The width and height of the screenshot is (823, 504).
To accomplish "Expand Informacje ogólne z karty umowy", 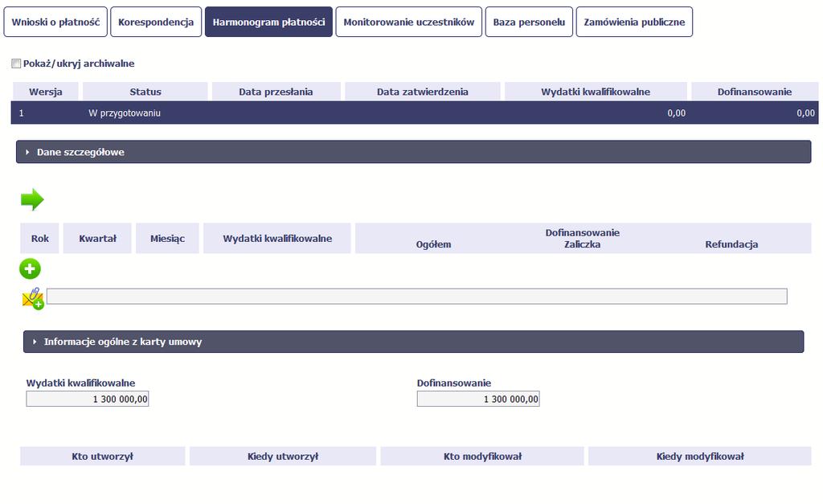I will [x=414, y=342].
